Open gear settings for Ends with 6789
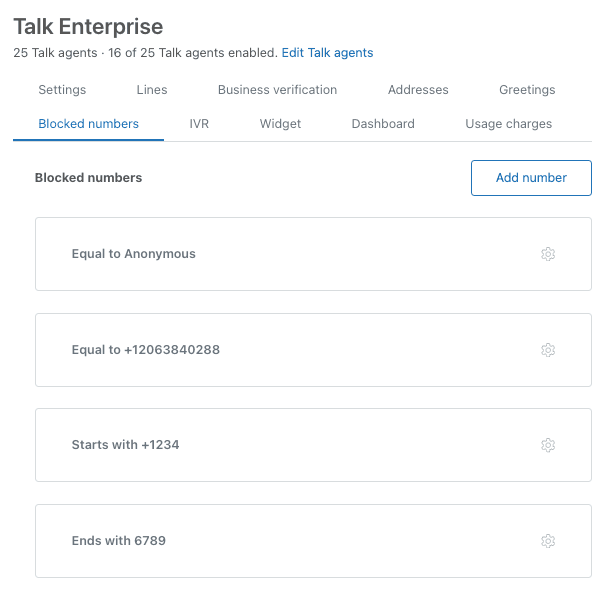Image resolution: width=609 pixels, height=603 pixels. tap(548, 541)
